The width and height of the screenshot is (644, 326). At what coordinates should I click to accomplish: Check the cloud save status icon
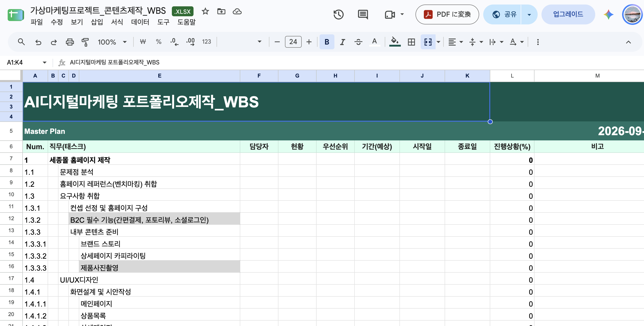click(237, 11)
